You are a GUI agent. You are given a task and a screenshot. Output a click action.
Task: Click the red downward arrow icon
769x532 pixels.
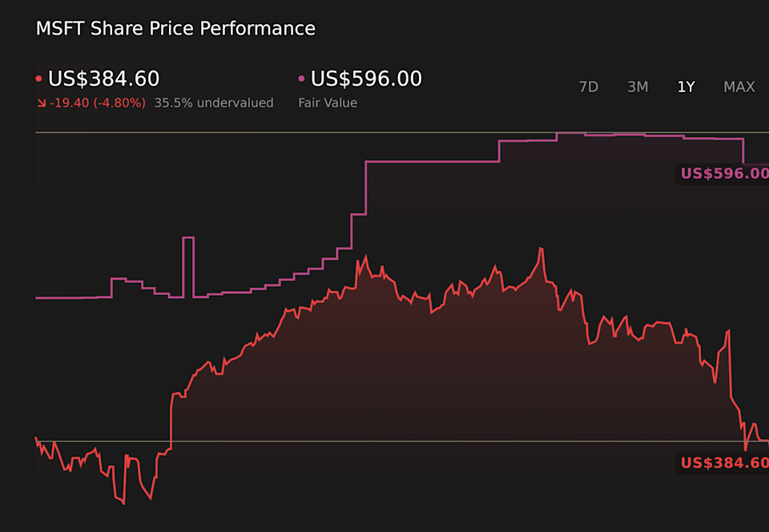pos(41,103)
